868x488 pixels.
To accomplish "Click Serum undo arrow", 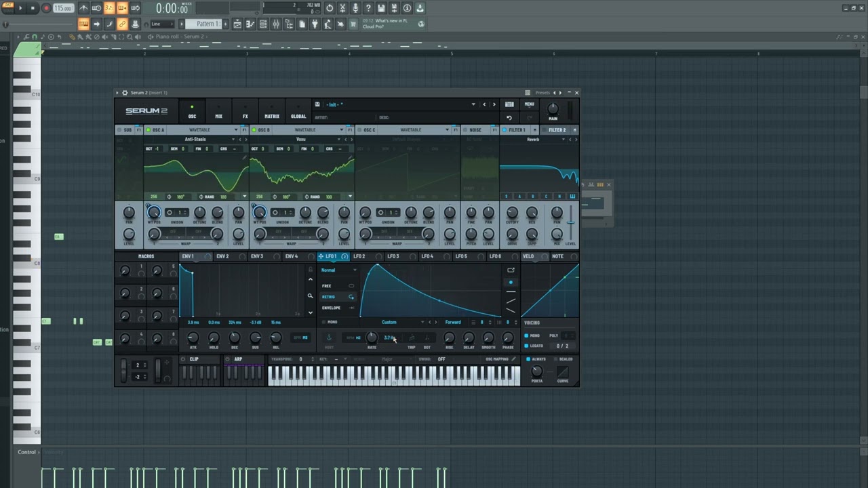I will [509, 117].
